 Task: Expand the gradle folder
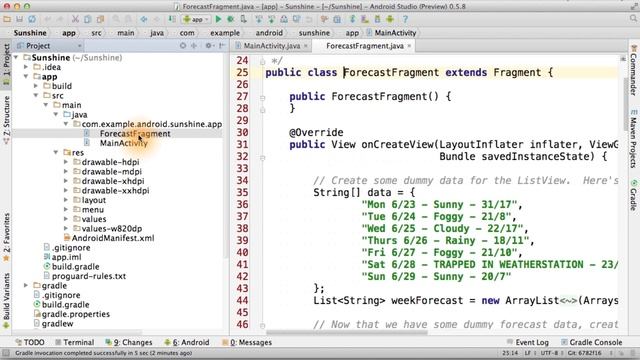(26, 285)
